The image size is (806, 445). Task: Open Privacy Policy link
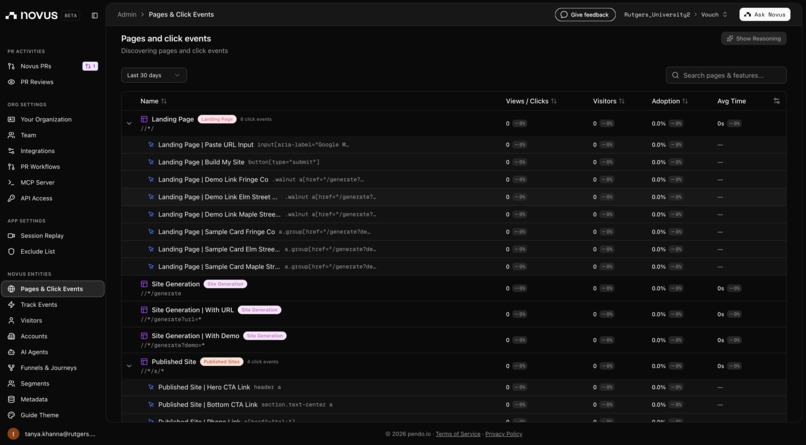coord(503,434)
